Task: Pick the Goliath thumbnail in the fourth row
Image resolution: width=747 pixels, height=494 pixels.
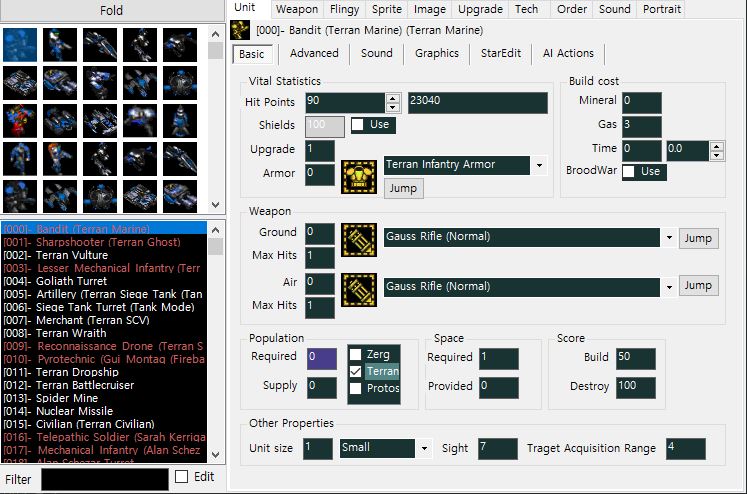Action: (x=100, y=159)
